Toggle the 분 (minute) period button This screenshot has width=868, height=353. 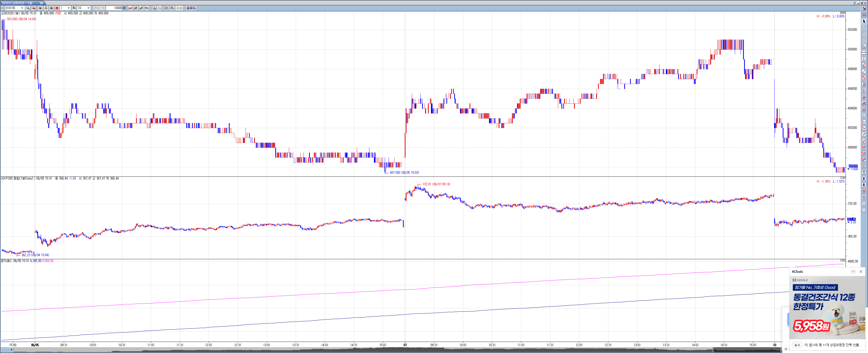click(57, 8)
